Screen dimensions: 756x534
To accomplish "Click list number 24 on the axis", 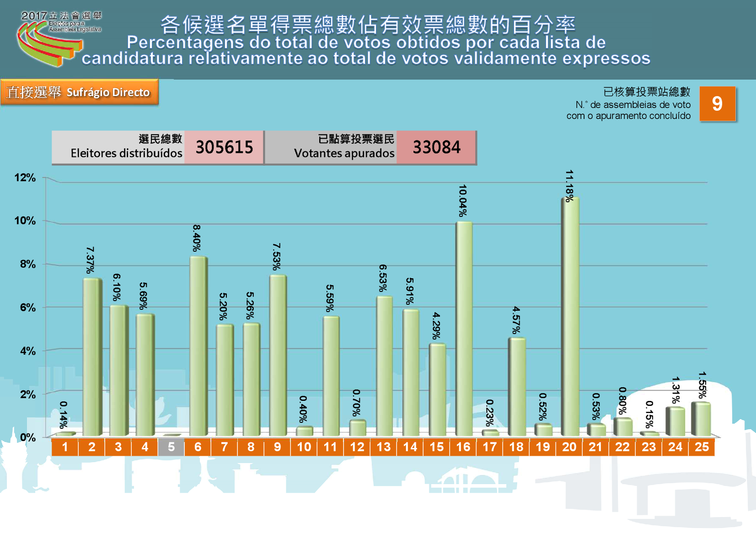I will pyautogui.click(x=675, y=447).
